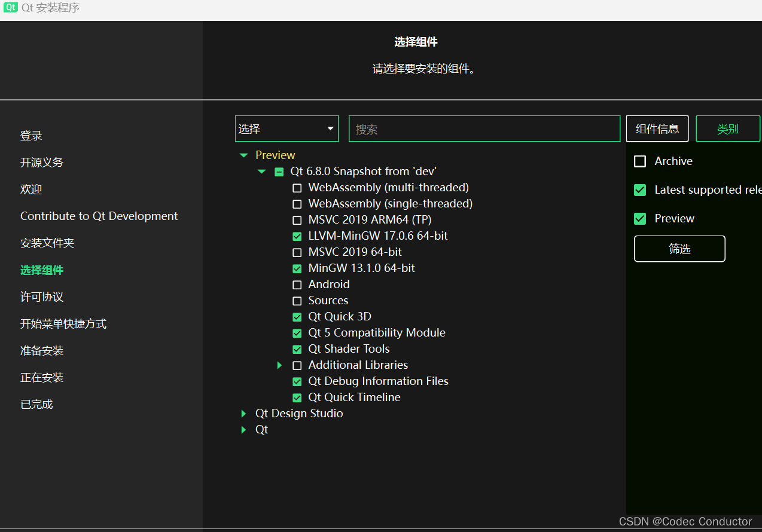Switch to the 组件信息 tab
Screen dimensions: 762x532
pos(657,129)
